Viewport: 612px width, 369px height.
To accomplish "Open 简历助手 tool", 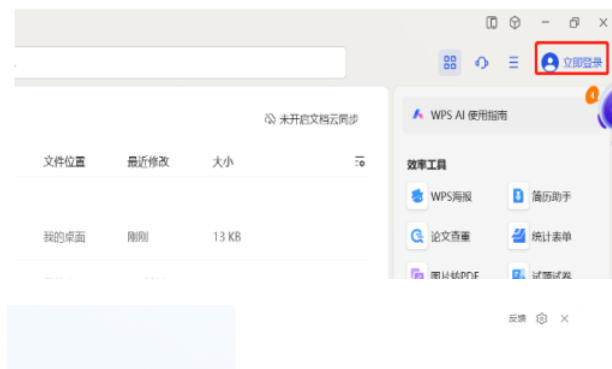I will [x=541, y=196].
